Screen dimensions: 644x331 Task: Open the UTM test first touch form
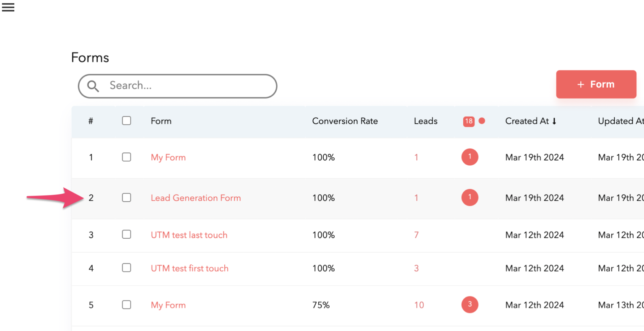(190, 268)
